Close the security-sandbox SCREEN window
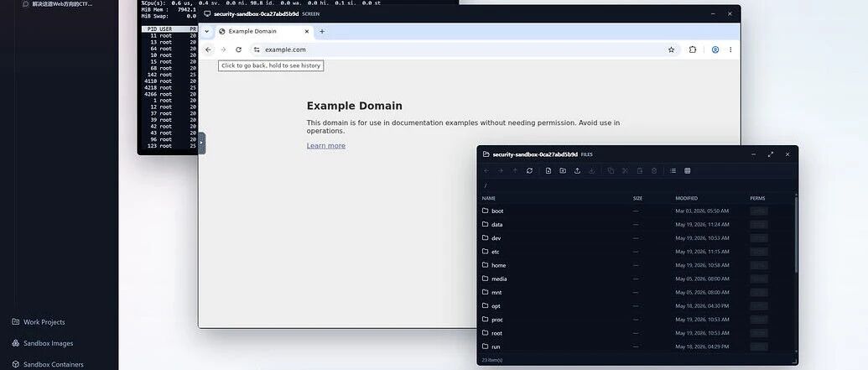868x370 pixels. point(730,14)
